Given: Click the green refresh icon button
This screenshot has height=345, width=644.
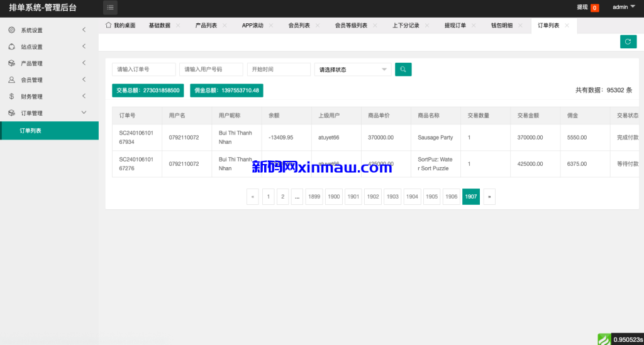Looking at the screenshot, I should coord(628,41).
